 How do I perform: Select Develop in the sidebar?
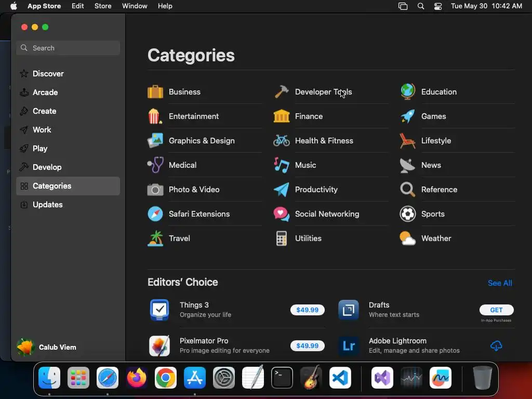[x=68, y=167]
